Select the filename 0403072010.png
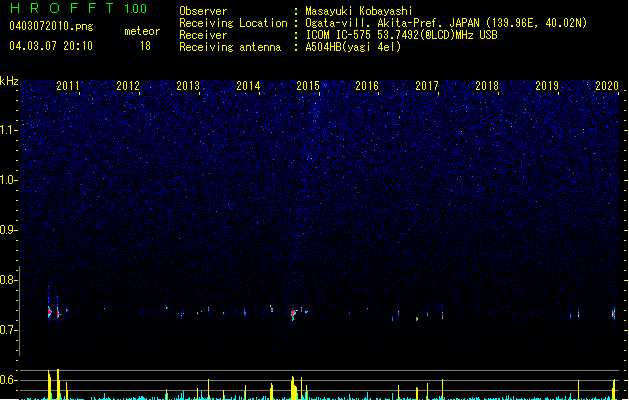This screenshot has height=400, width=629. click(x=51, y=26)
